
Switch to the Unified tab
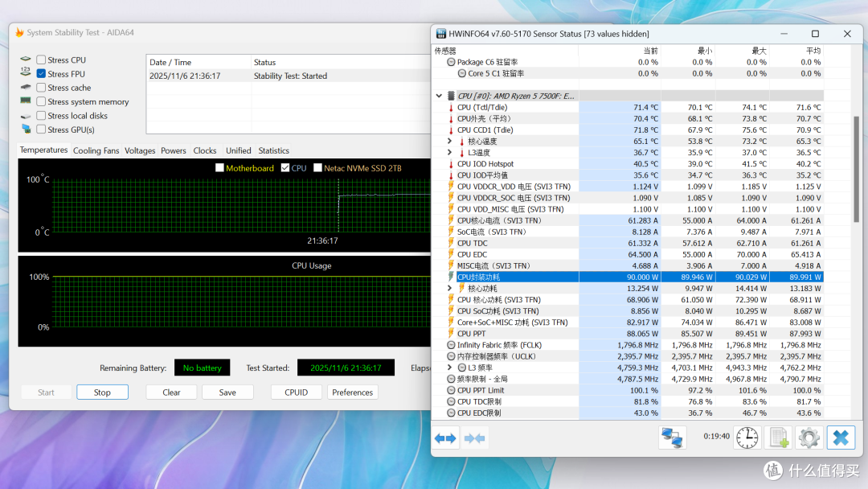coord(239,150)
